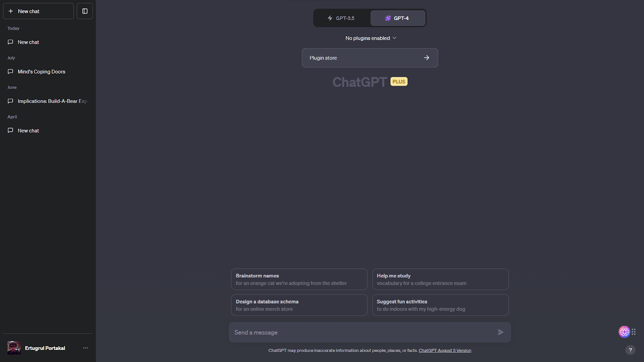Click the April section label
The image size is (644, 362).
click(x=12, y=117)
